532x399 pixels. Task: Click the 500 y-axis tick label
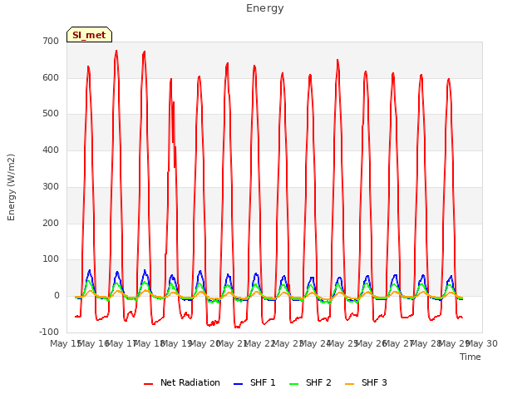coord(51,114)
